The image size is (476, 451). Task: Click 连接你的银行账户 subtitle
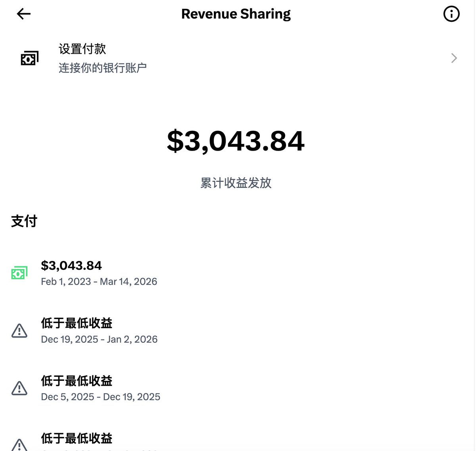pos(103,68)
